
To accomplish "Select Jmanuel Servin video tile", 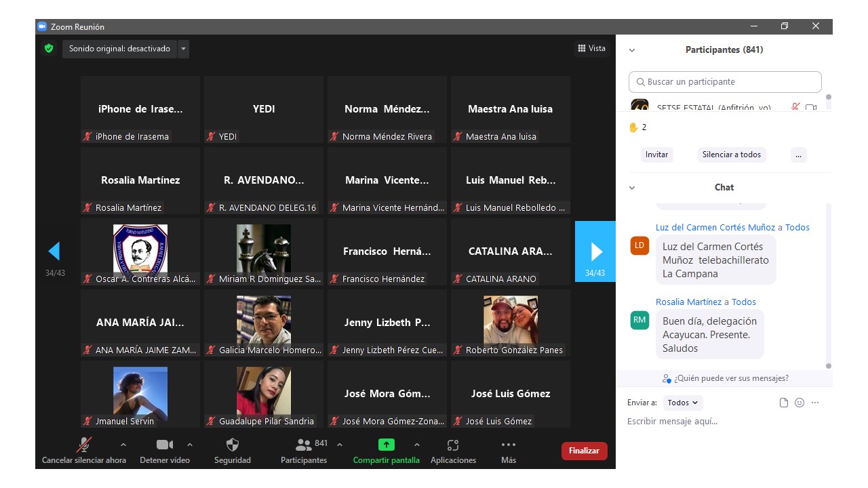I will [140, 394].
